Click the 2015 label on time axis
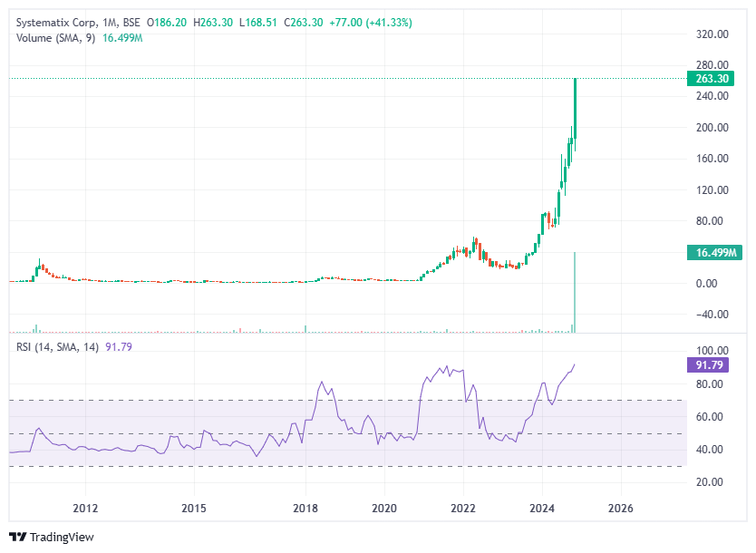 [x=194, y=509]
